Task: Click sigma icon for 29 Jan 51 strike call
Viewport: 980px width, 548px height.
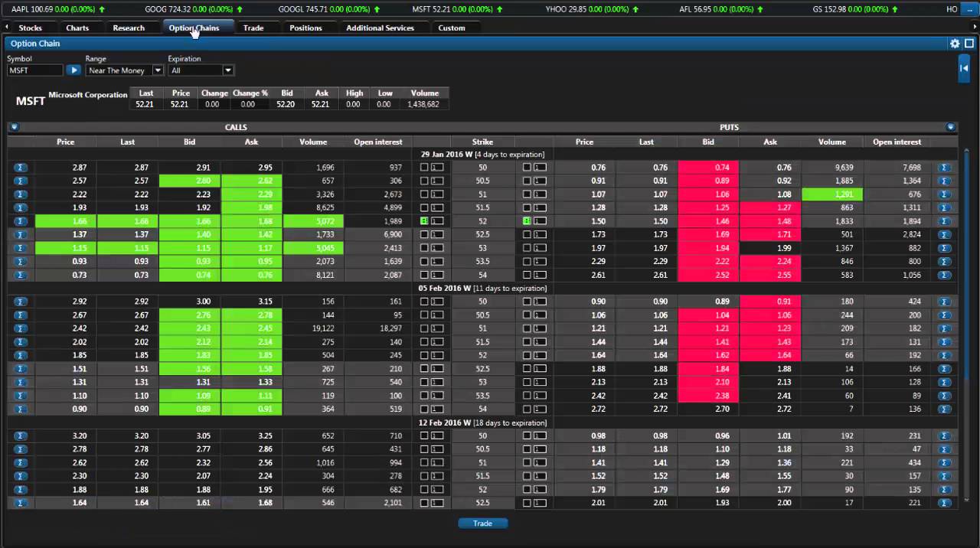Action: [21, 194]
